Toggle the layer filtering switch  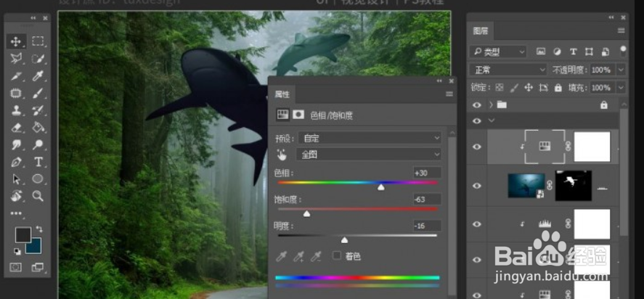[623, 52]
